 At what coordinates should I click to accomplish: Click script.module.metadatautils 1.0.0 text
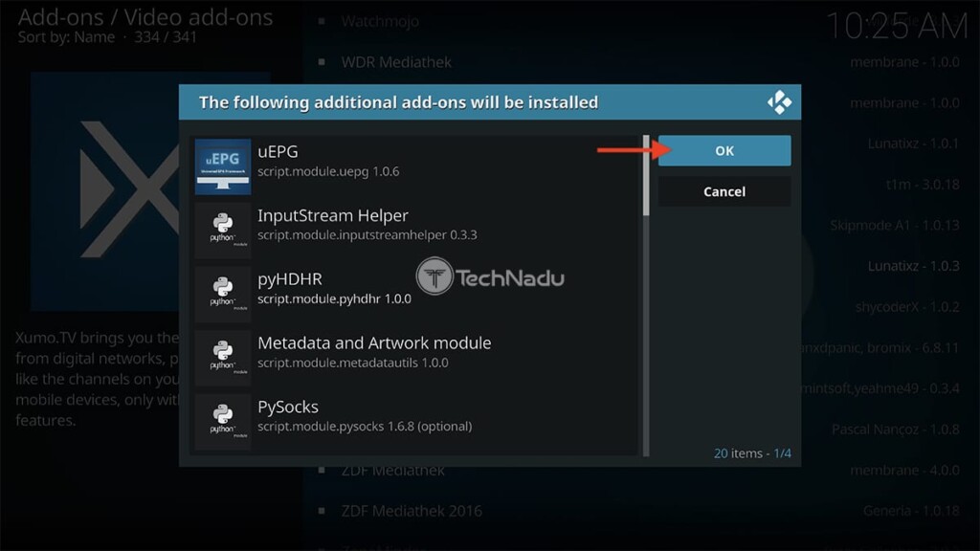352,363
